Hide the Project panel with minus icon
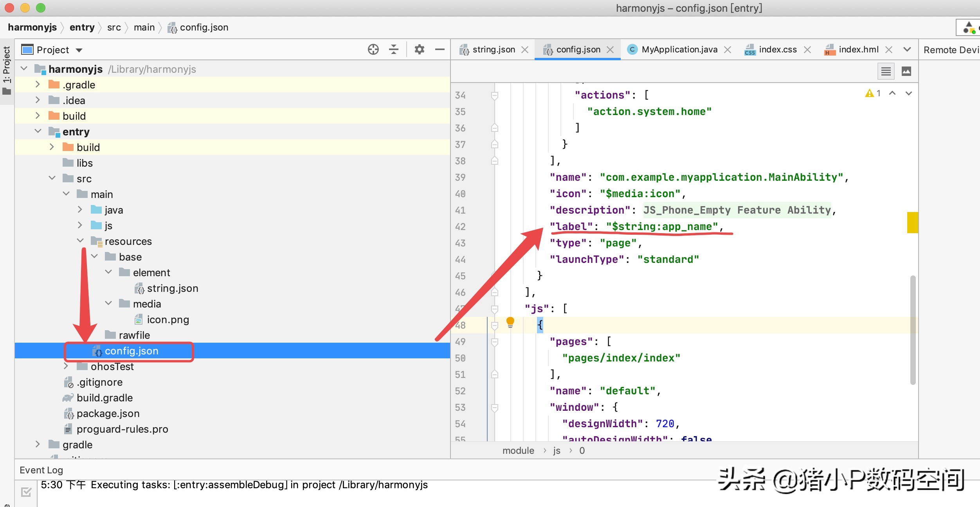Viewport: 980px width, 507px height. [440, 49]
